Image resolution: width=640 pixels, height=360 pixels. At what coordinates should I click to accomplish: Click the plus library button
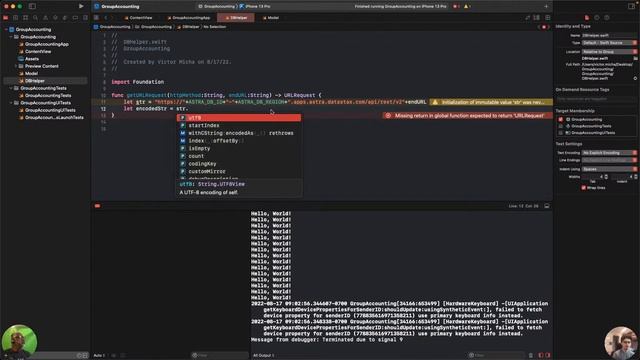pyautogui.click(x=546, y=6)
